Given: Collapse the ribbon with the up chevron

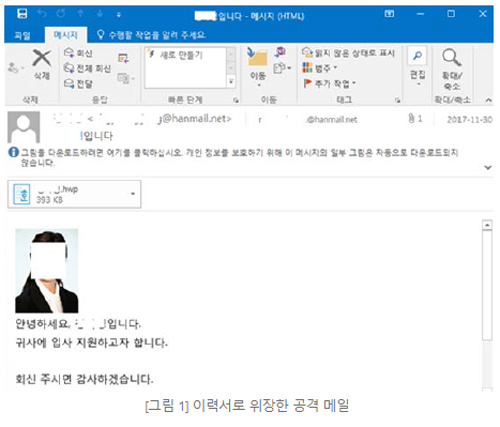Looking at the screenshot, I should [488, 100].
